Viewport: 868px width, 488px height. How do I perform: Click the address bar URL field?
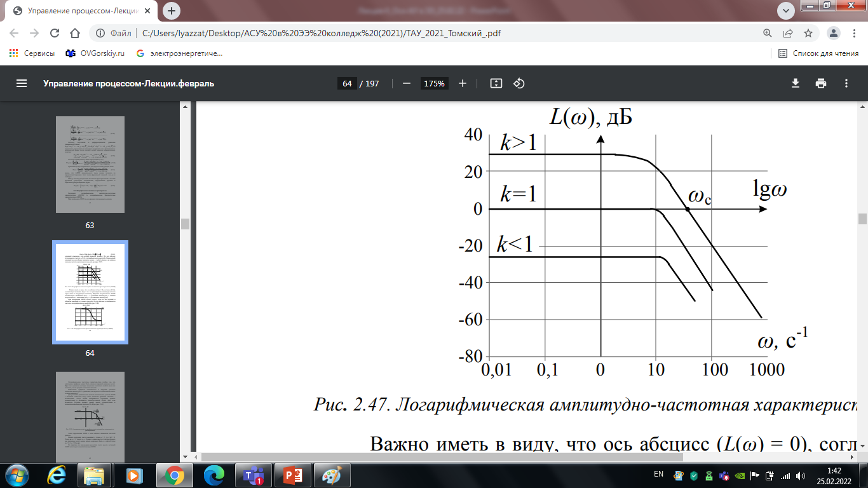pyautogui.click(x=321, y=33)
